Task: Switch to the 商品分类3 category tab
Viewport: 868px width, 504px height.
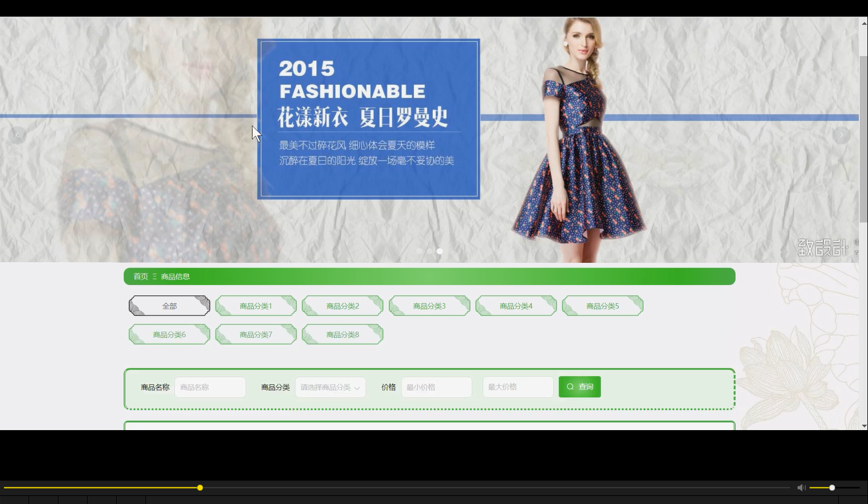Action: [x=429, y=305]
